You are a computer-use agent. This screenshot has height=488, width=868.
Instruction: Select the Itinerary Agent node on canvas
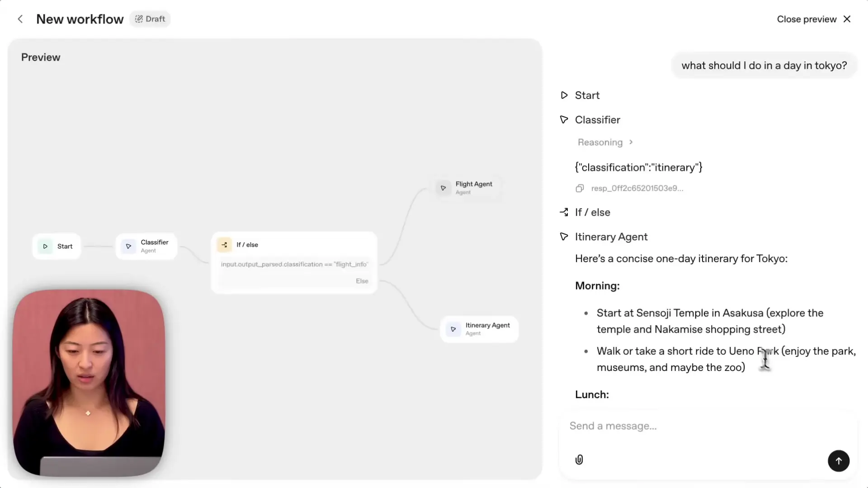click(x=479, y=329)
